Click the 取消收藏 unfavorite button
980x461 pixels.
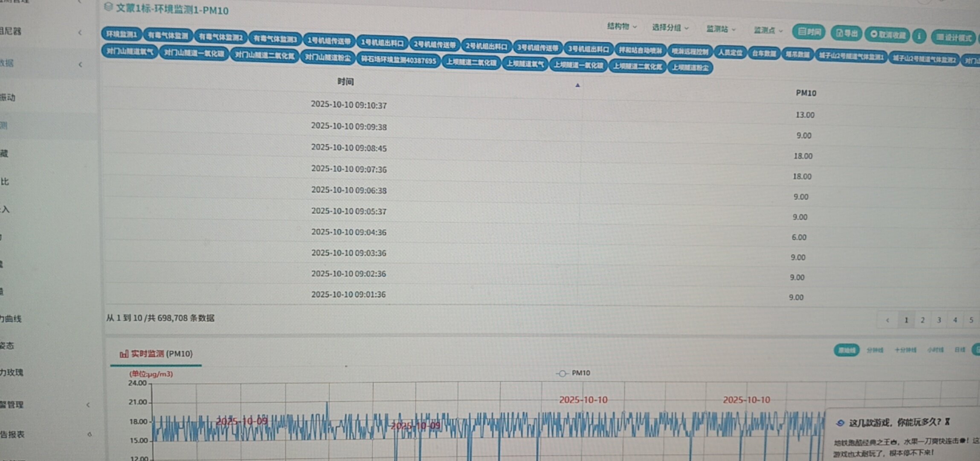coord(887,35)
